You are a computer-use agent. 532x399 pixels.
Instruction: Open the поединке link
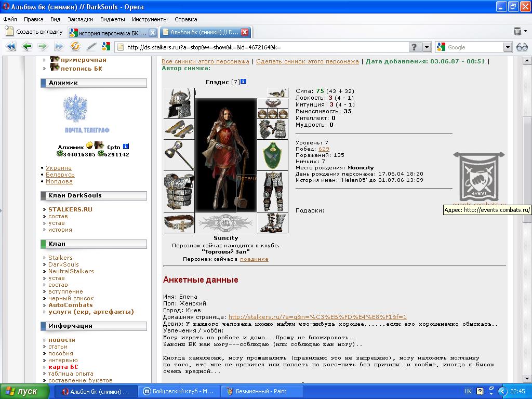click(x=254, y=259)
